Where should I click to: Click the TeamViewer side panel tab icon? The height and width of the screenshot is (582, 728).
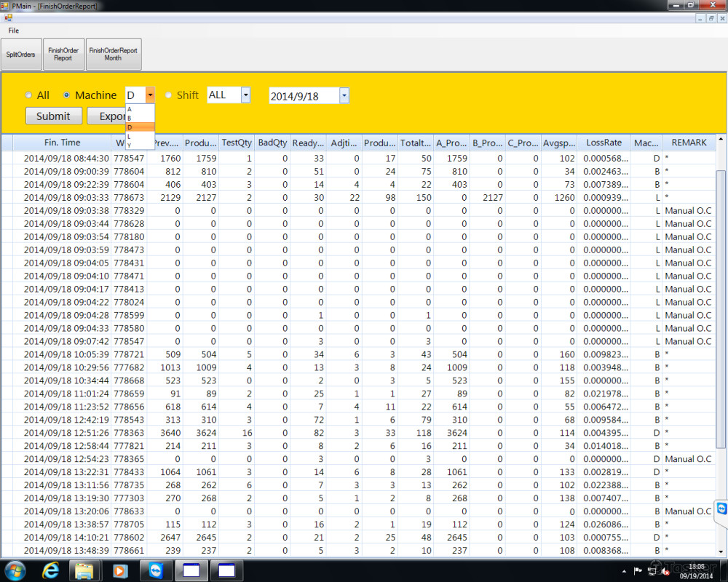point(721,508)
